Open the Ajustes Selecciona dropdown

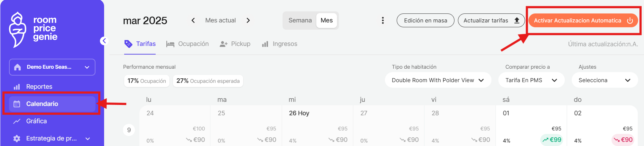tap(605, 80)
